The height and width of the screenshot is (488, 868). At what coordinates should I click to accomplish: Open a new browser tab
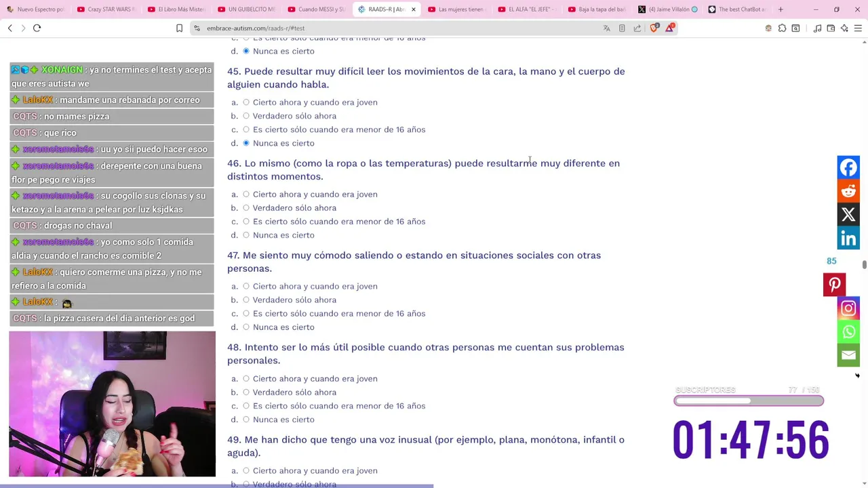point(781,9)
